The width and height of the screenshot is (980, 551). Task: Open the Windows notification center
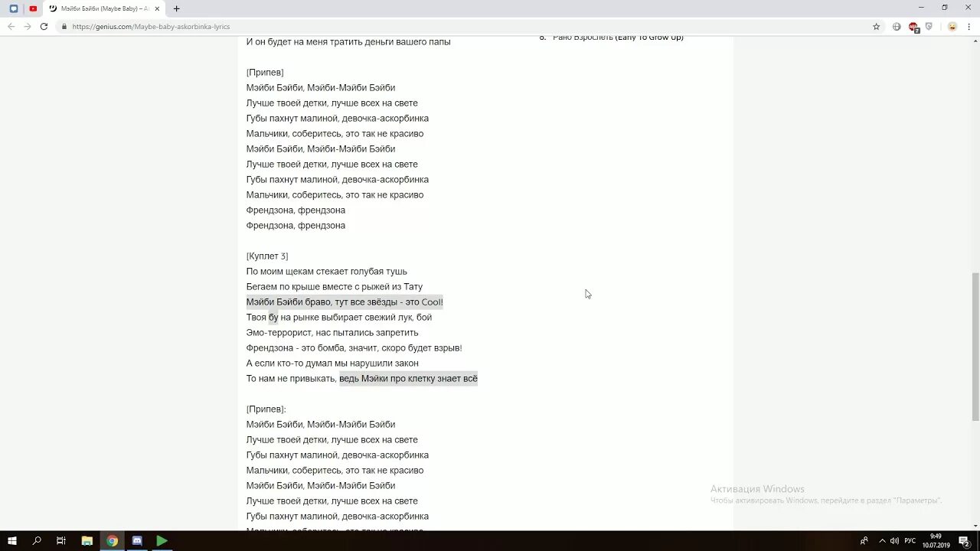point(965,540)
